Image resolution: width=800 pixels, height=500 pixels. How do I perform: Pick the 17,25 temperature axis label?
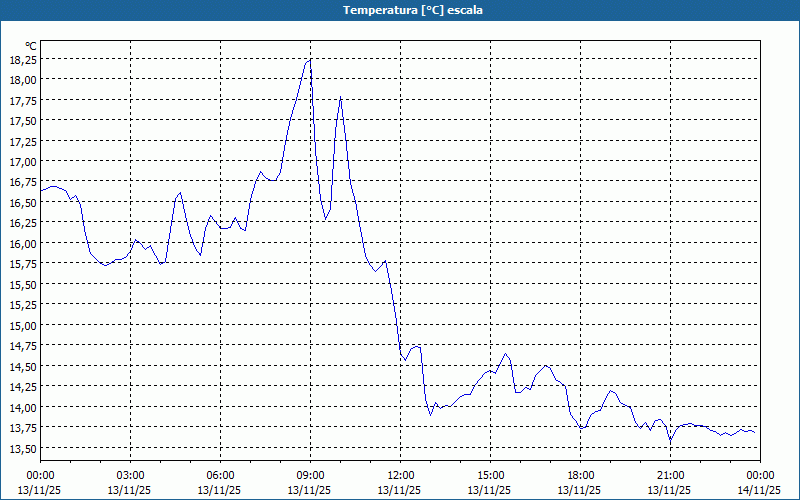[x=22, y=142]
